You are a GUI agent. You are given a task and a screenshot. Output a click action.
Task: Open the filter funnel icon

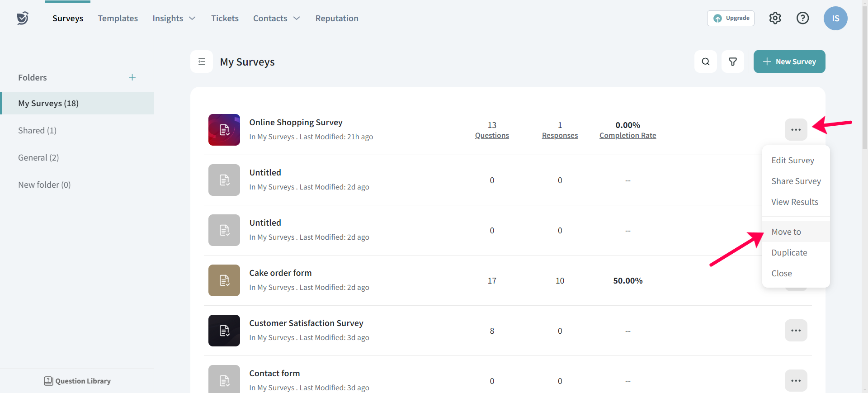tap(732, 62)
